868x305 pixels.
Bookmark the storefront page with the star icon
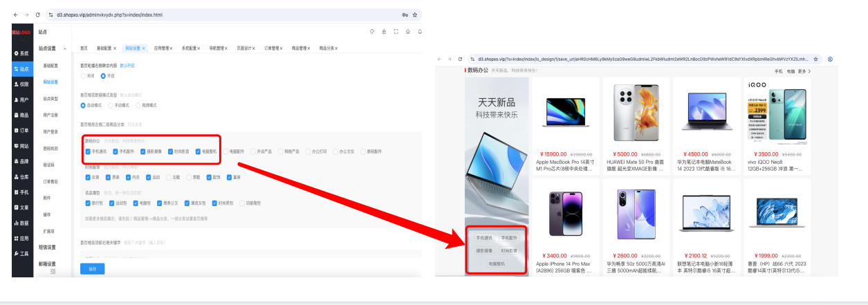coord(816,59)
